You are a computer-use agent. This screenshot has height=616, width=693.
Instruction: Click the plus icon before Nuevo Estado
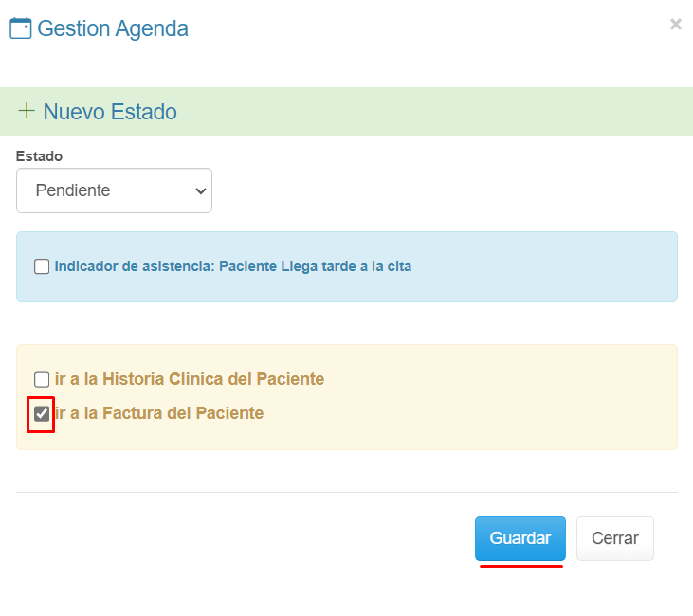27,112
